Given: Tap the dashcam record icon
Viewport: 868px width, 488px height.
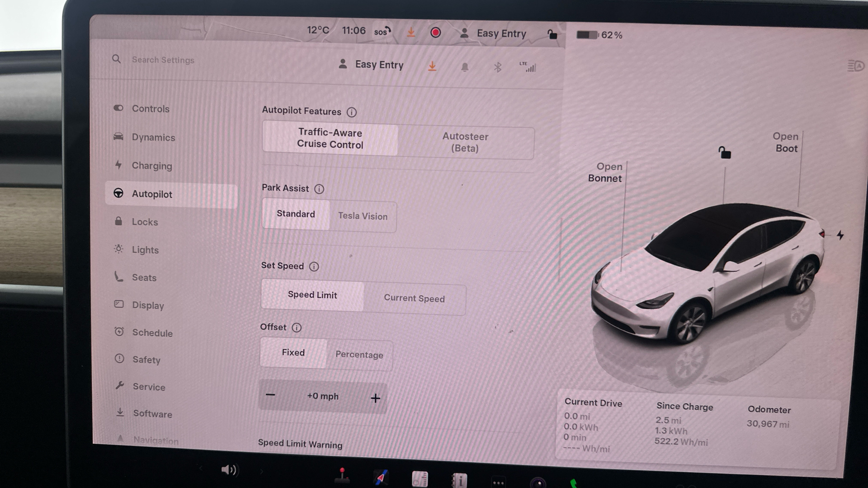Looking at the screenshot, I should coord(435,33).
